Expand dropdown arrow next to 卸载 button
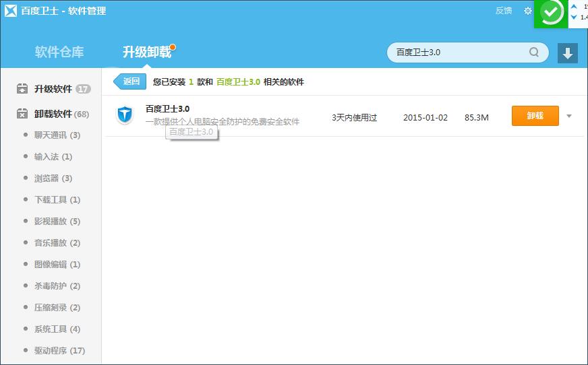The width and height of the screenshot is (588, 365). [569, 116]
